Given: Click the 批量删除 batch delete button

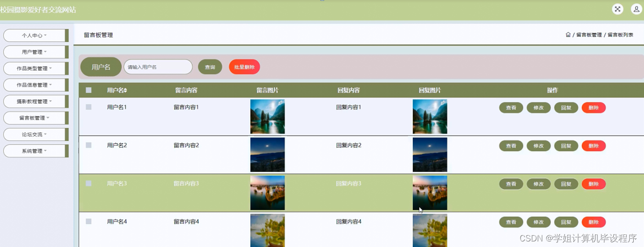Looking at the screenshot, I should 244,67.
